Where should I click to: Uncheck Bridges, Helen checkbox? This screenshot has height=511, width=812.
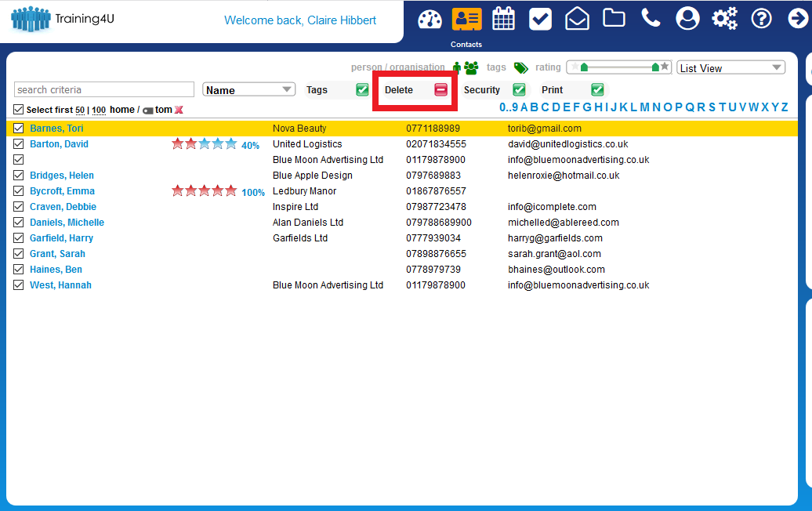pos(19,175)
